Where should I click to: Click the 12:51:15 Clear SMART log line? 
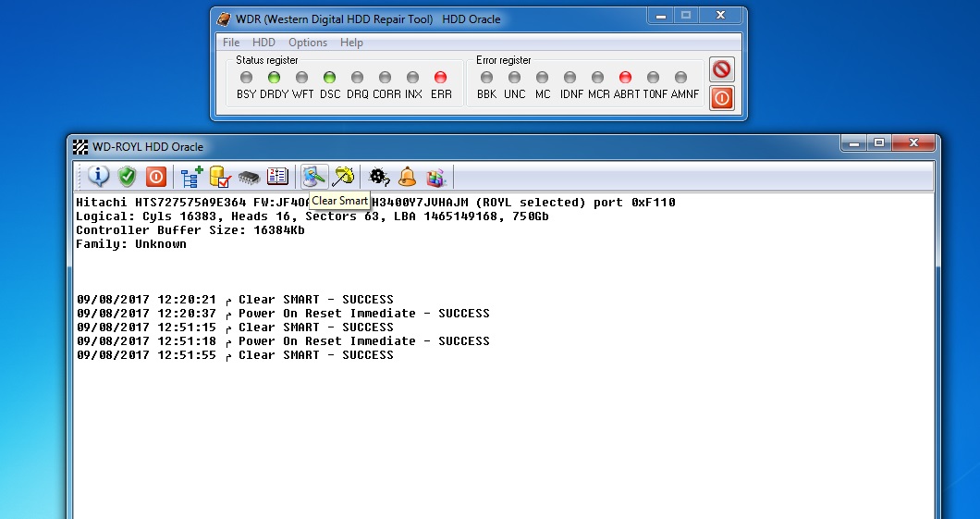(235, 327)
